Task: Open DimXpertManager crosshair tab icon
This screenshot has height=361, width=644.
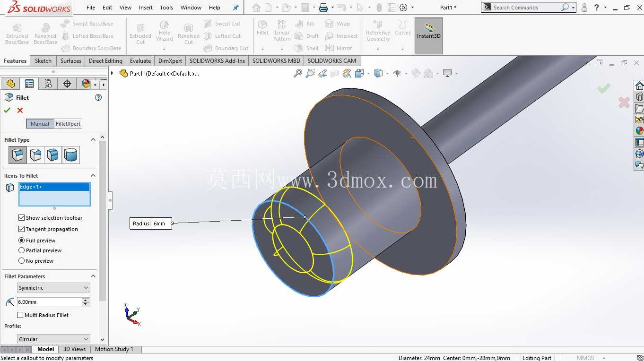Action: [67, 84]
